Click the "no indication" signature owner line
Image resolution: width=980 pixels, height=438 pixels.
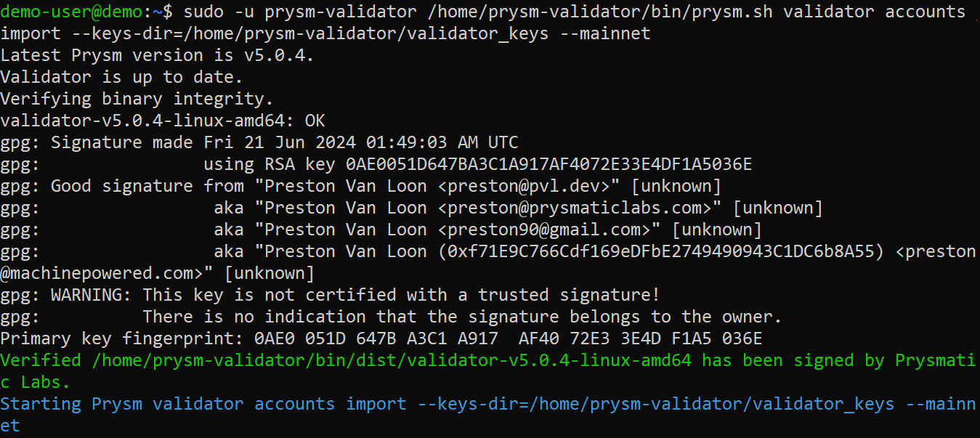[x=461, y=317]
